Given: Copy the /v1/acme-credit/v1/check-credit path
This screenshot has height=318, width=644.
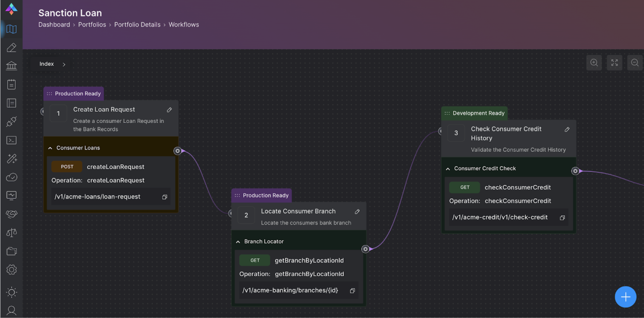Looking at the screenshot, I should coord(562,218).
